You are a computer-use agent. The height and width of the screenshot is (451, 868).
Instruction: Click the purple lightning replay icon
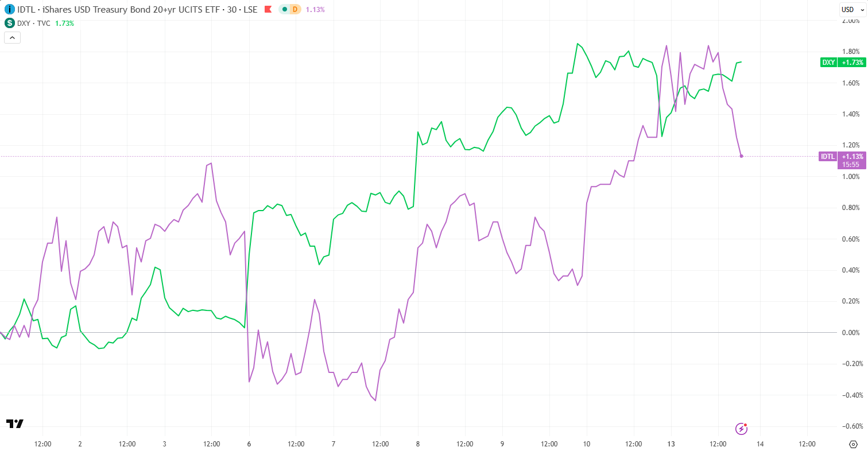click(742, 429)
